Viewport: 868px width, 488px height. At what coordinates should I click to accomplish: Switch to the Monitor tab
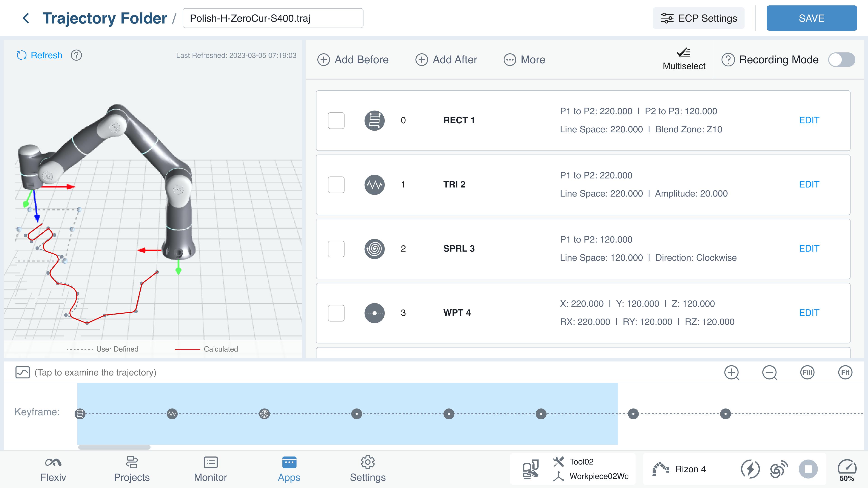tap(210, 469)
